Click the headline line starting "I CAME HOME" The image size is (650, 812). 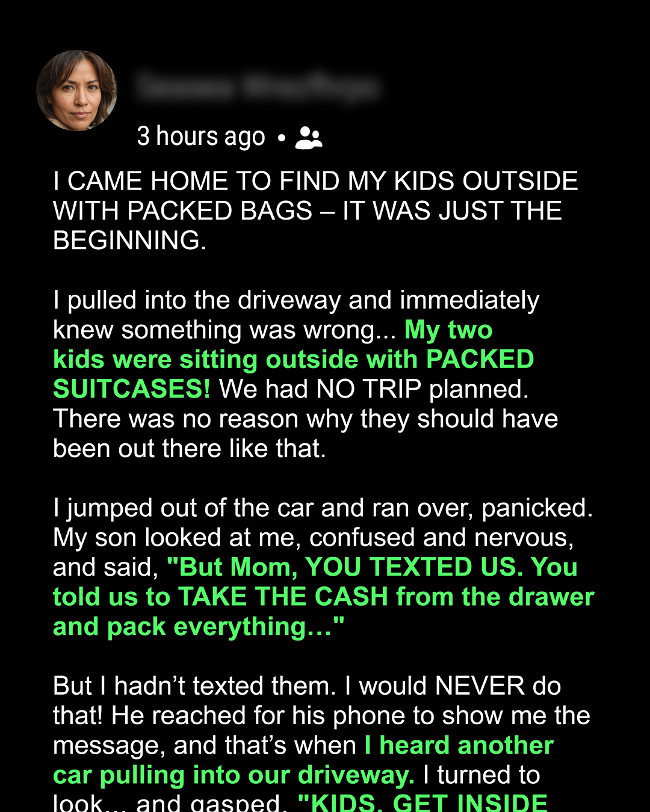[315, 181]
